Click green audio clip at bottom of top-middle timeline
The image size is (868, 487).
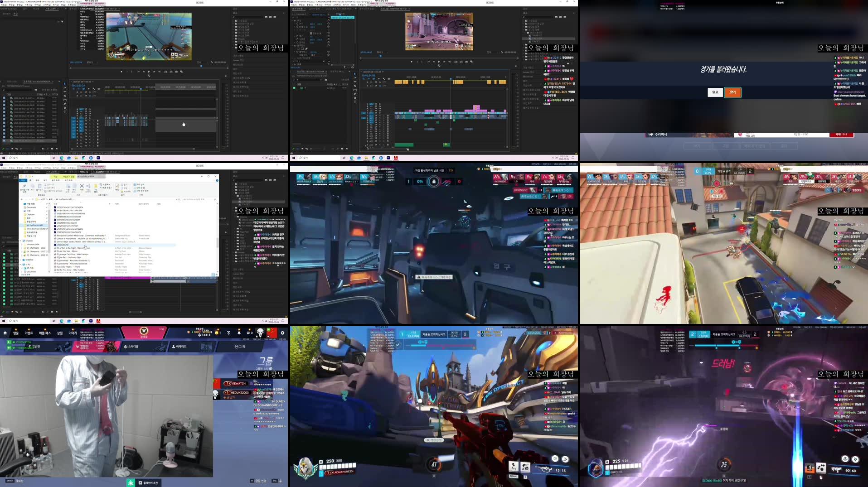pos(404,145)
